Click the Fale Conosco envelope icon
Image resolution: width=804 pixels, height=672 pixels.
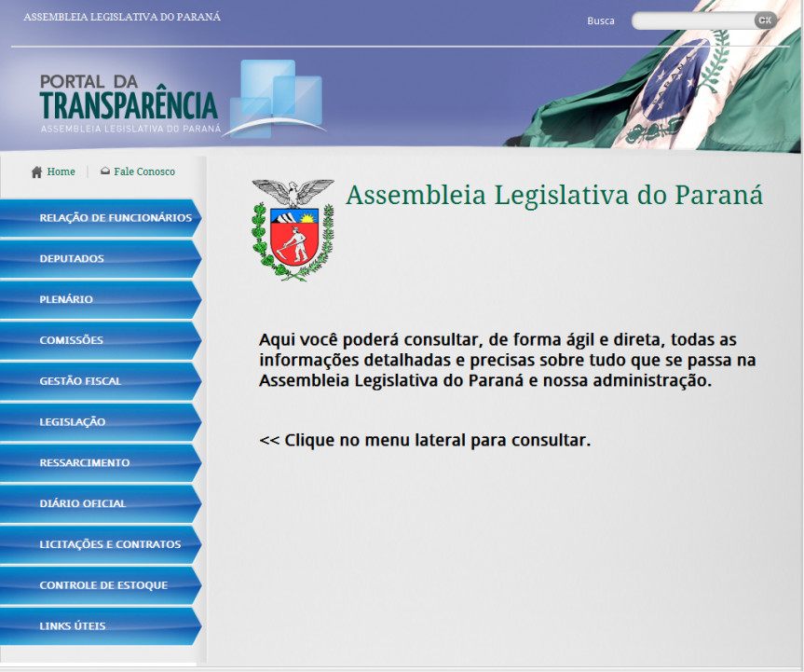pyautogui.click(x=105, y=171)
